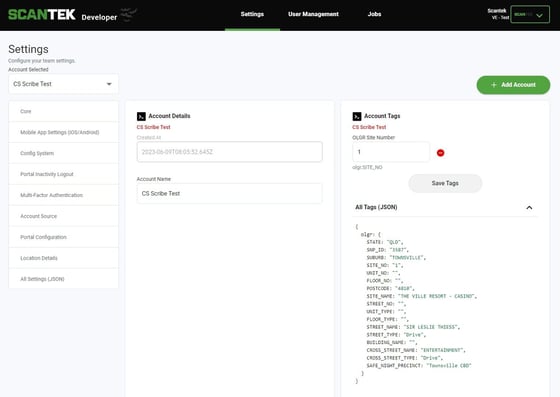Image resolution: width=560 pixels, height=397 pixels.
Task: Open the User Management tab
Action: coord(313,14)
